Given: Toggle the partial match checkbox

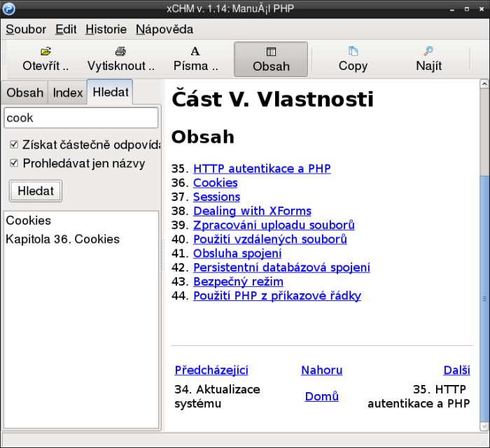Looking at the screenshot, I should coord(14,144).
